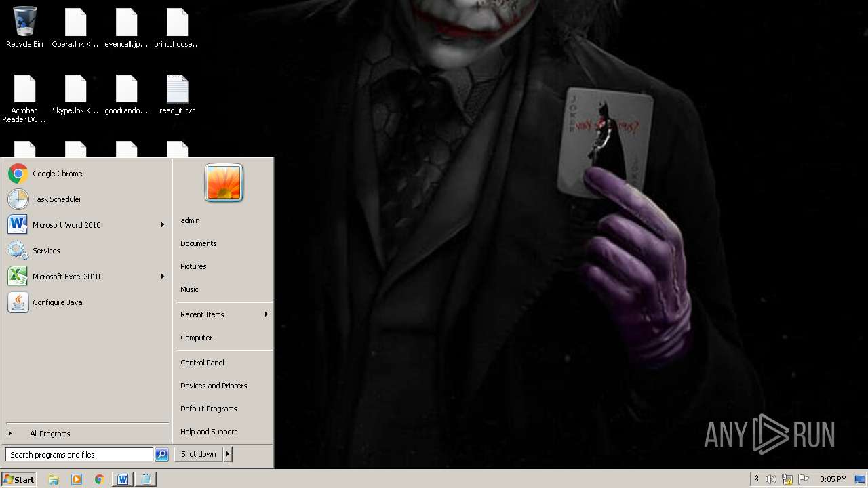Viewport: 868px width, 488px height.
Task: Select the evencall.jp desktop file icon
Action: 126,27
